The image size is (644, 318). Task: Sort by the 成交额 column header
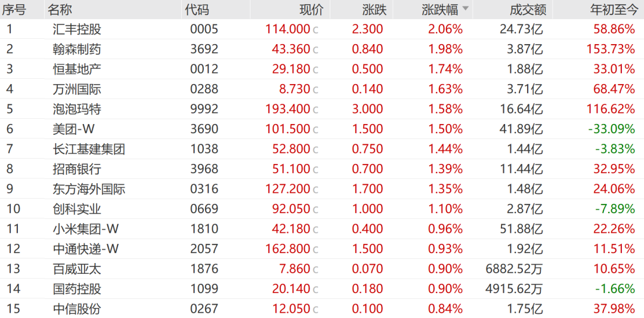pos(527,9)
